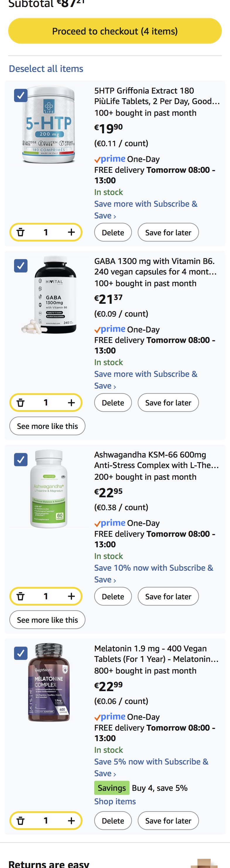Deselect the GABA 1300 mg item checkbox
This screenshot has height=868, width=230.
point(20,266)
